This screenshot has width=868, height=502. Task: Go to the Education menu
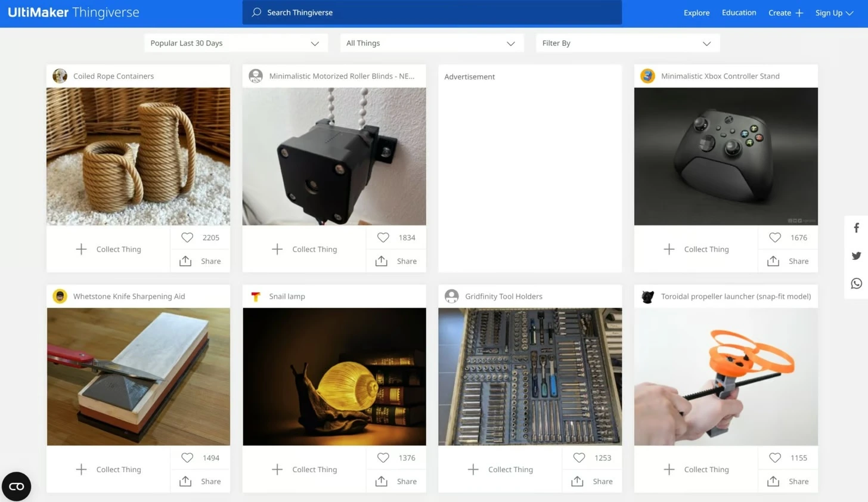point(739,13)
